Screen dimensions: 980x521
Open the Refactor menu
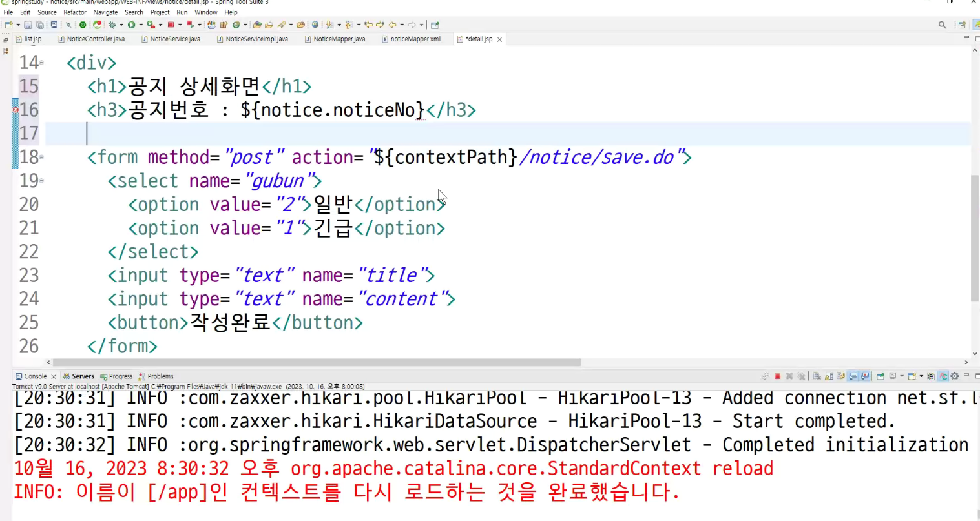(75, 12)
